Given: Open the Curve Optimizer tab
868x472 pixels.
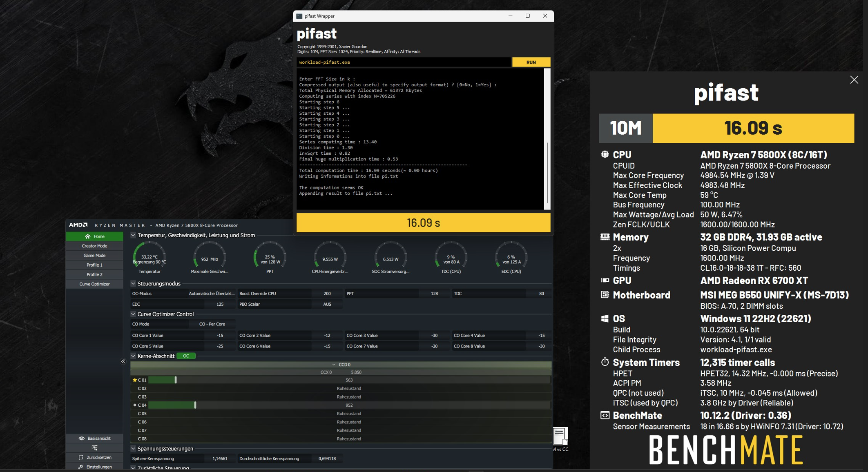Looking at the screenshot, I should (94, 284).
